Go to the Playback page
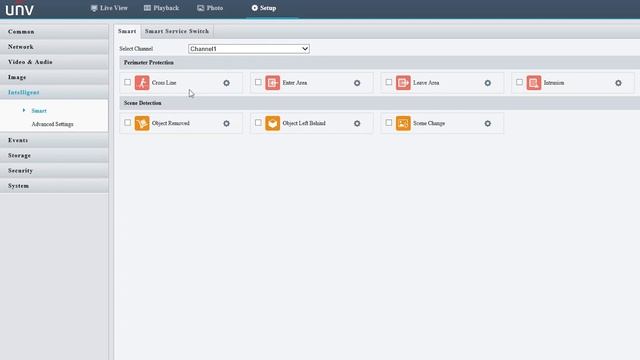 pos(162,8)
